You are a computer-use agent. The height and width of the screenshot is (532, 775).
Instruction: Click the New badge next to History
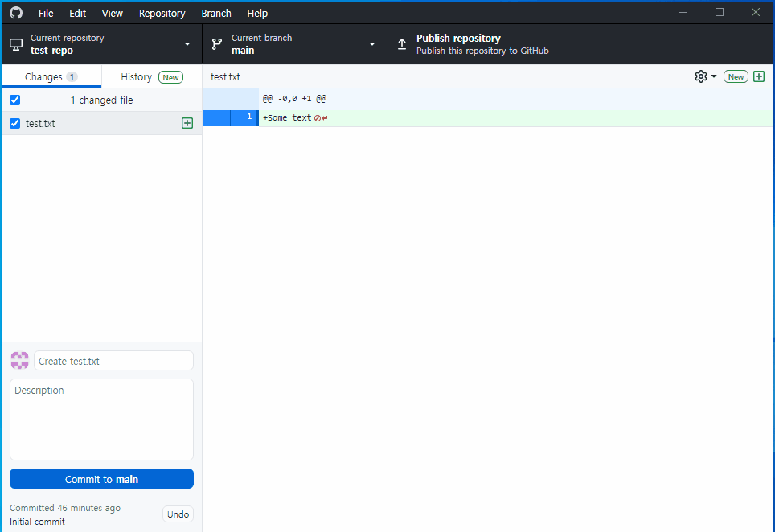coord(170,76)
